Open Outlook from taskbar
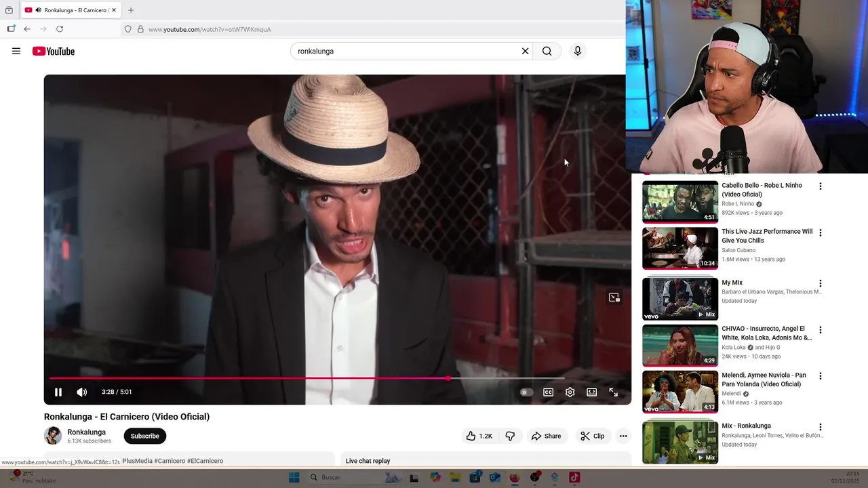The height and width of the screenshot is (488, 868). click(494, 477)
